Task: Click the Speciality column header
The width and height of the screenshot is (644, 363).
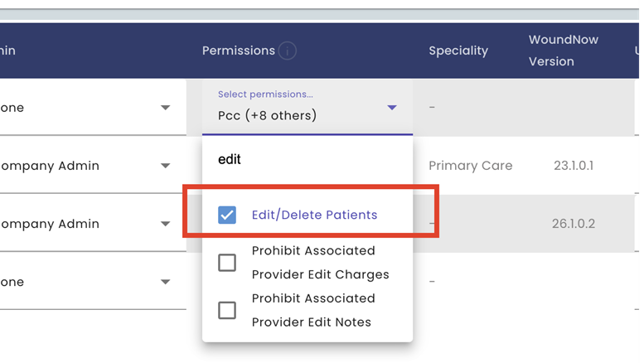Action: point(458,51)
